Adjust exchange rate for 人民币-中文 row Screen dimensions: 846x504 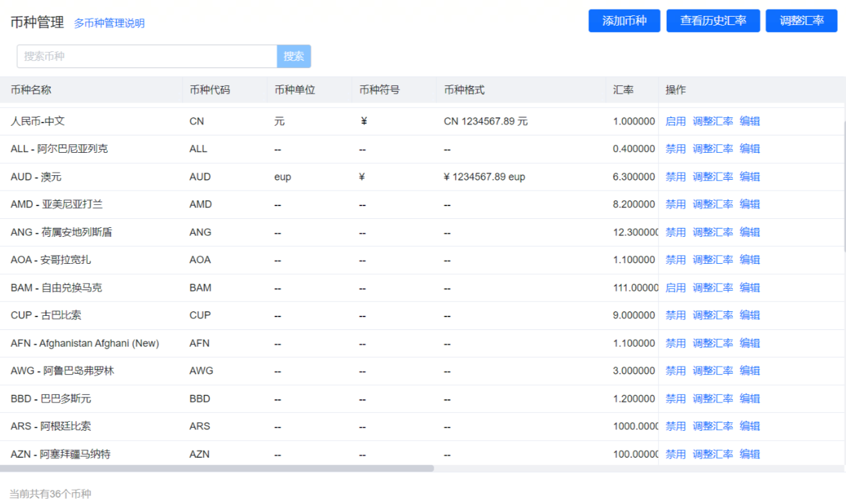pos(713,121)
